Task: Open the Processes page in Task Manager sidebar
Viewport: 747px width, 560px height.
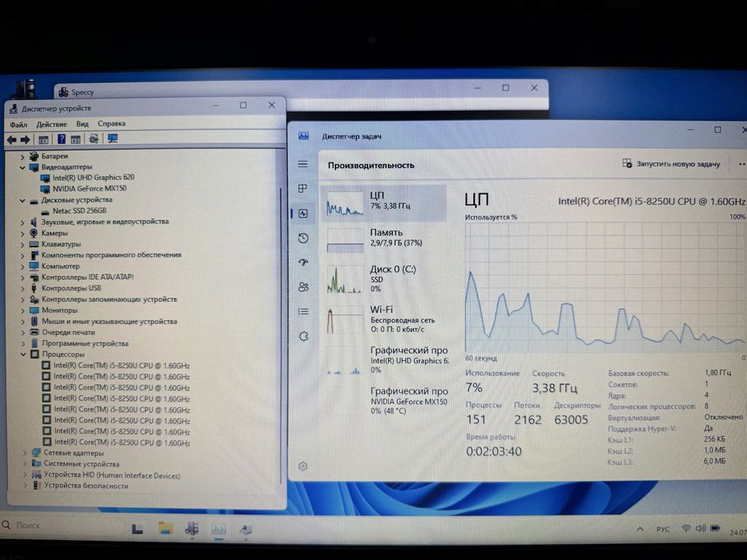Action: (x=303, y=189)
